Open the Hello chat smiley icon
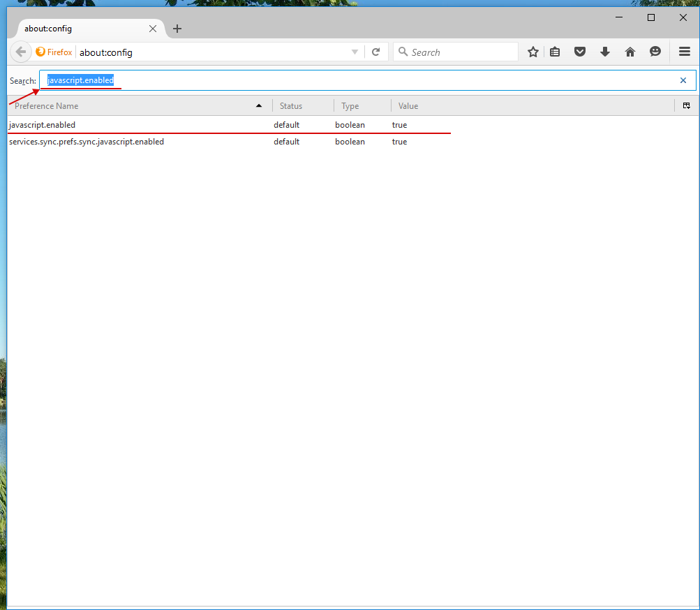 click(655, 52)
